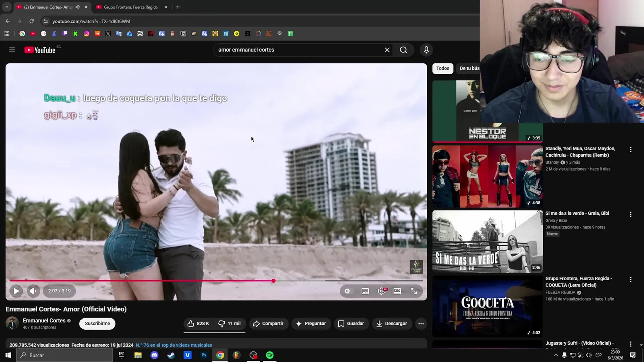Viewport: 644px width, 362px height.
Task: Run the search with the magnifier button
Action: coord(404,50)
